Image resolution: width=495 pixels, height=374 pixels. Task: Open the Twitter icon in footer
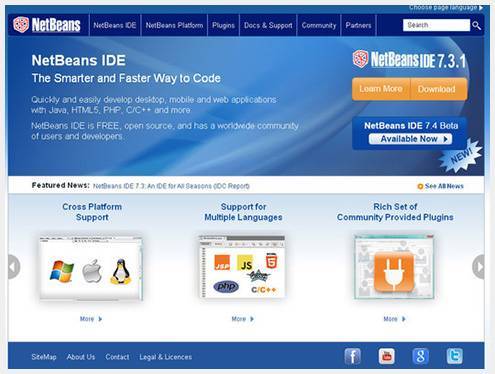point(455,356)
